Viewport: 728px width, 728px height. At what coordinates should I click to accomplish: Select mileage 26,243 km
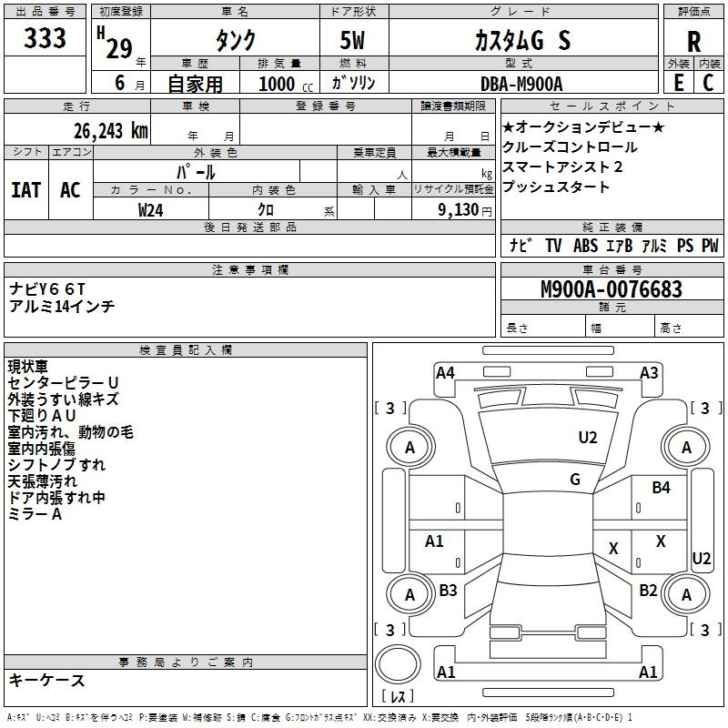click(x=111, y=131)
